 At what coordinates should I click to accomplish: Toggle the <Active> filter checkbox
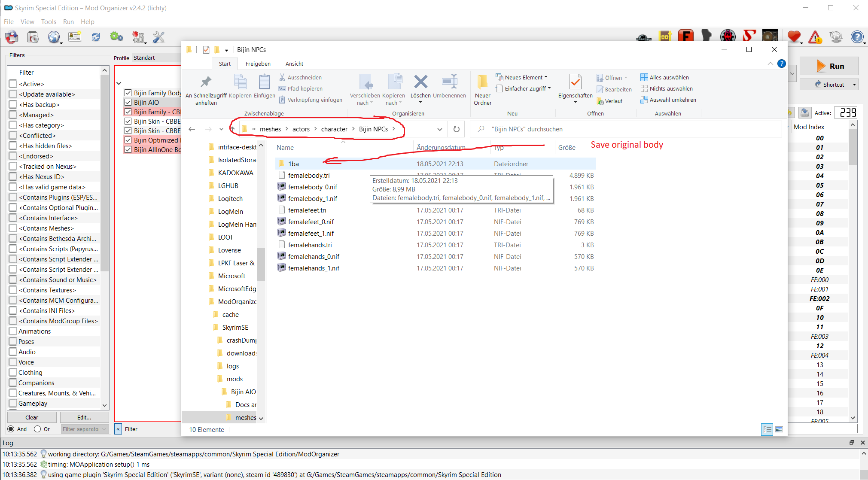[x=13, y=84]
